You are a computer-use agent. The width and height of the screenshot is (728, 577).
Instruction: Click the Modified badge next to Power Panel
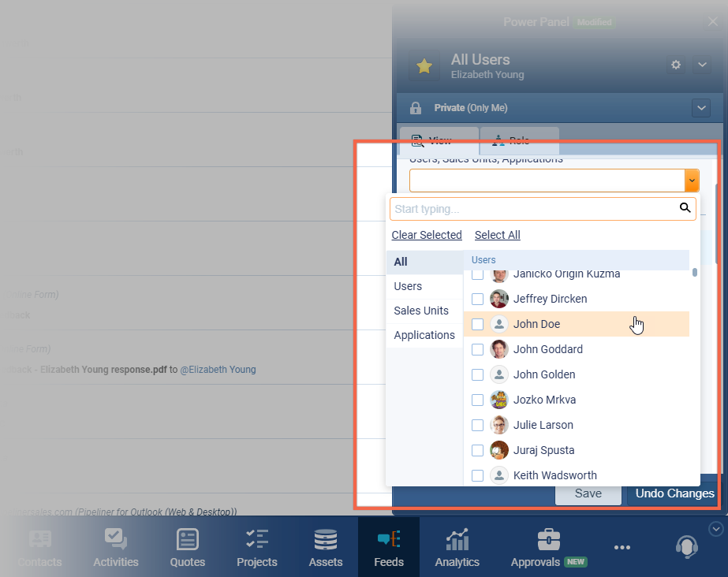coord(594,22)
